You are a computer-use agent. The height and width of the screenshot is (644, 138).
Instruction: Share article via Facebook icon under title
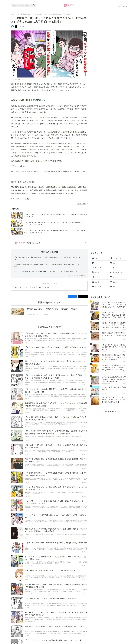13,27
